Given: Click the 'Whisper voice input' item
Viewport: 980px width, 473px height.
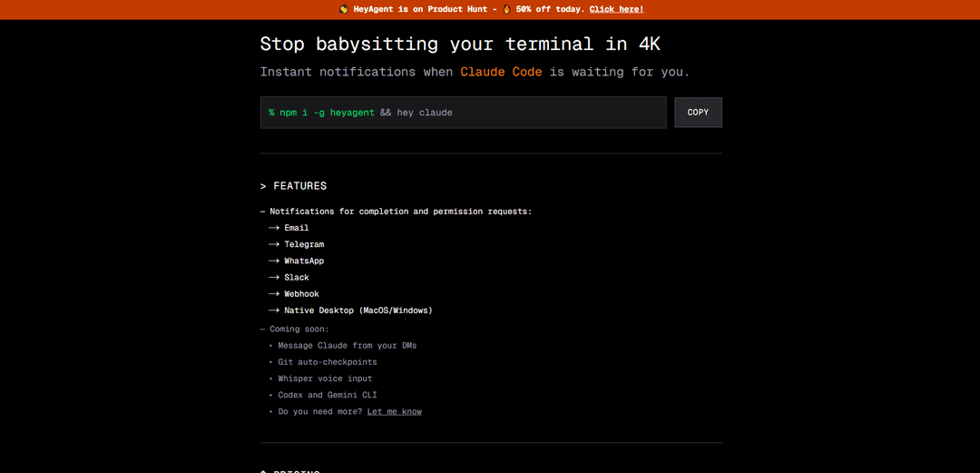Looking at the screenshot, I should click(325, 379).
